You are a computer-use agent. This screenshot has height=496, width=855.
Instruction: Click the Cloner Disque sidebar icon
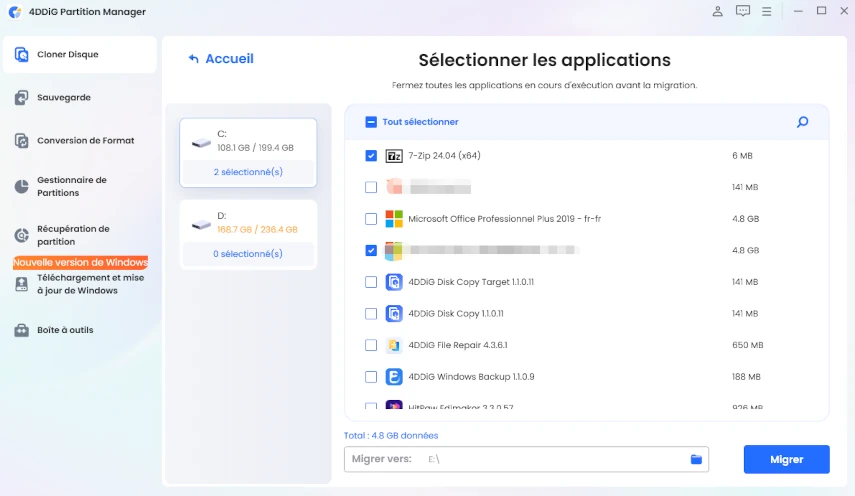[x=21, y=55]
